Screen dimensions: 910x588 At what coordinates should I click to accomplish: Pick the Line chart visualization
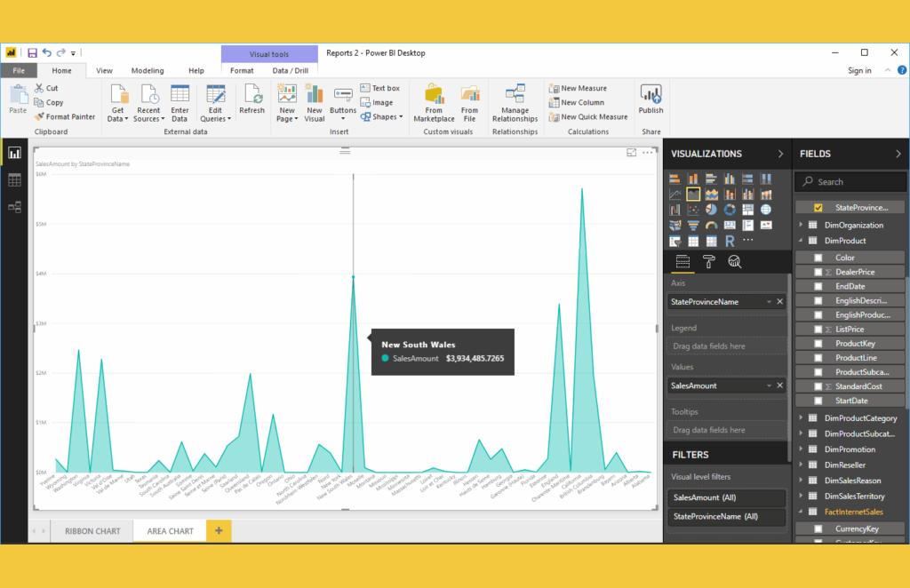(675, 195)
